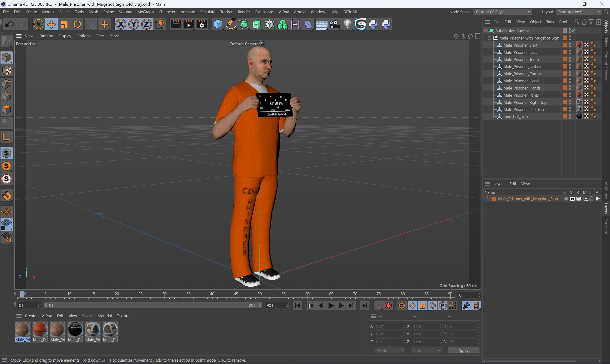Open Node Space dropdown

[503, 12]
